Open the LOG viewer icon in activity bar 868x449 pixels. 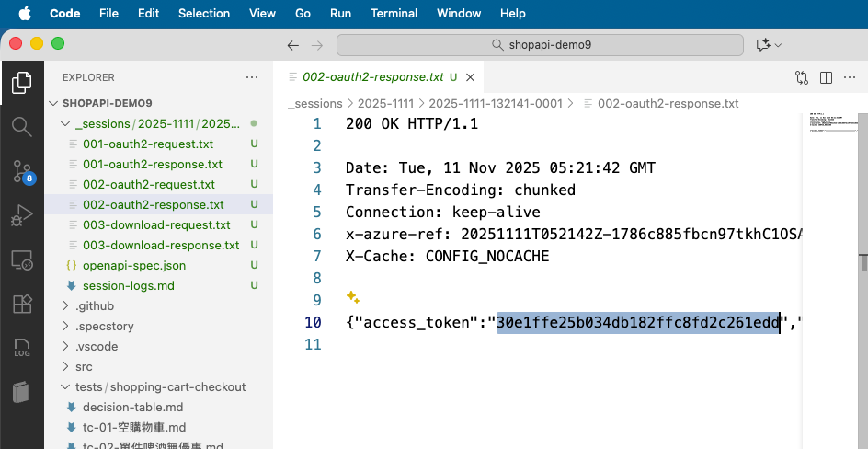pos(21,348)
